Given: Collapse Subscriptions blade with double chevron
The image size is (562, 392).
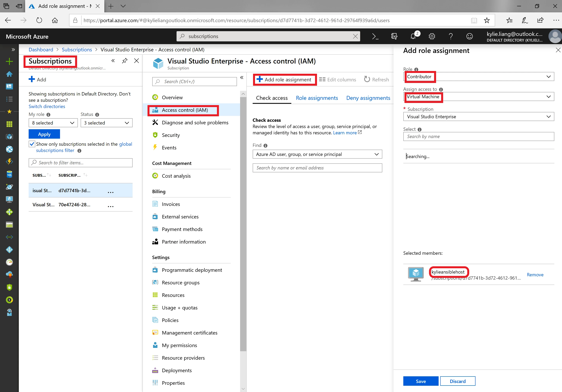Looking at the screenshot, I should tap(113, 61).
